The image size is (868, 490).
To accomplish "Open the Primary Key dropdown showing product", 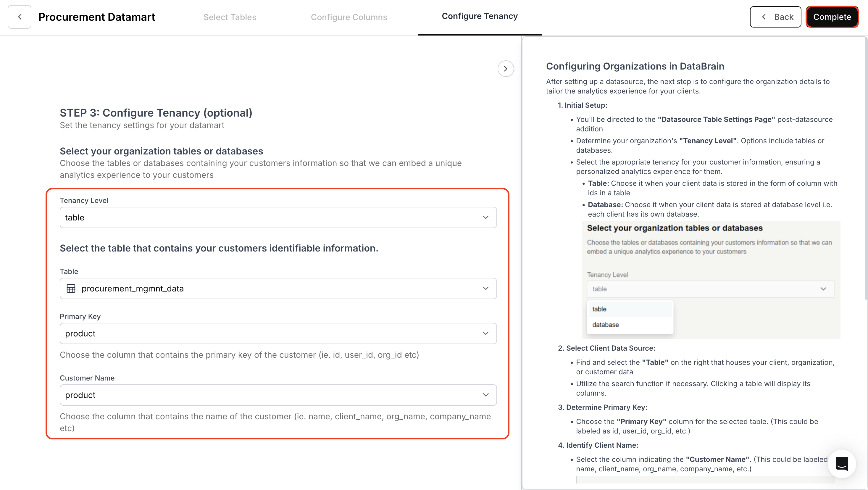I will click(x=278, y=333).
